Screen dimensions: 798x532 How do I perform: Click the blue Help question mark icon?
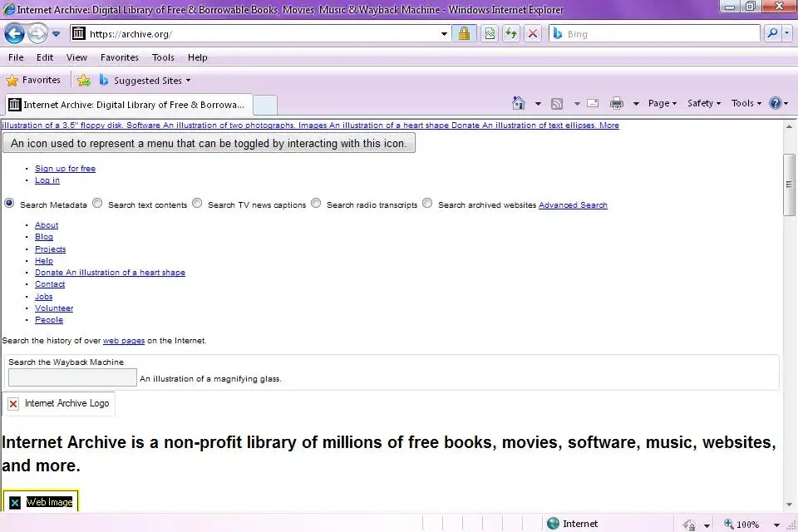click(x=775, y=103)
